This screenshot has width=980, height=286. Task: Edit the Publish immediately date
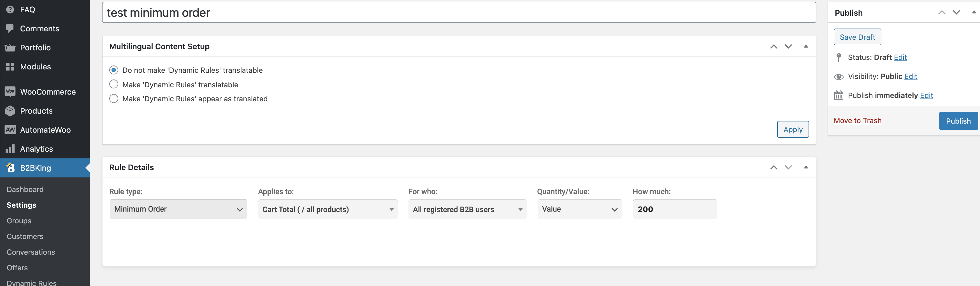pos(926,95)
